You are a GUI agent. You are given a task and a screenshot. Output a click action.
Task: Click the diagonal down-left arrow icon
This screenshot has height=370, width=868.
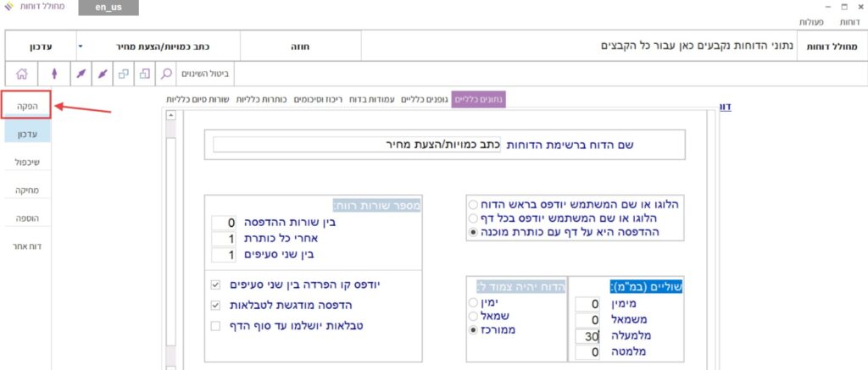102,74
